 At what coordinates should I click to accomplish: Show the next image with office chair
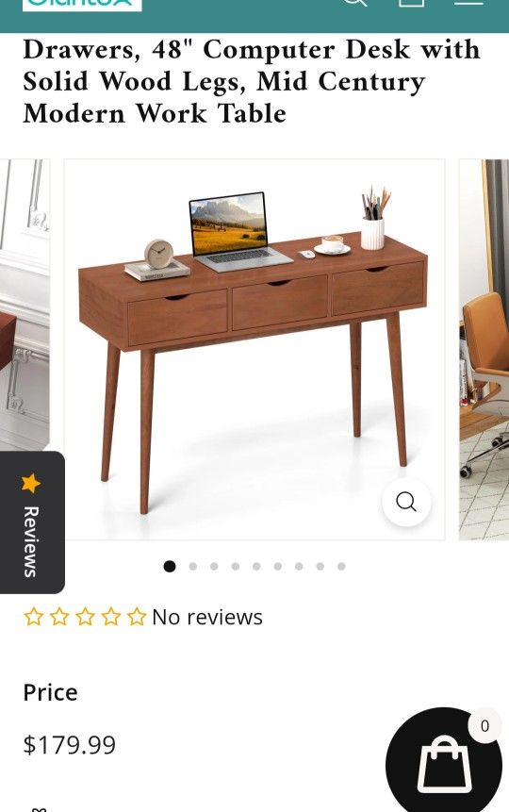click(484, 350)
